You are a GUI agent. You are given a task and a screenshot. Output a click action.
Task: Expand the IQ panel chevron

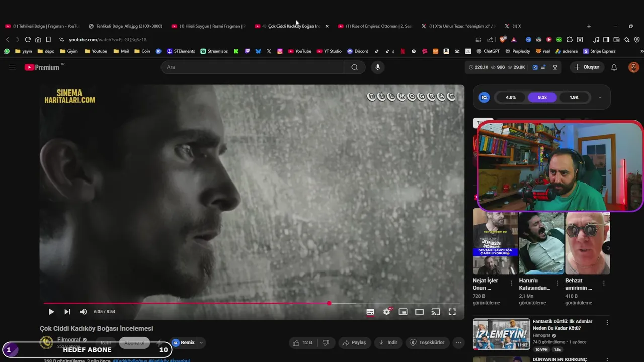point(600,97)
